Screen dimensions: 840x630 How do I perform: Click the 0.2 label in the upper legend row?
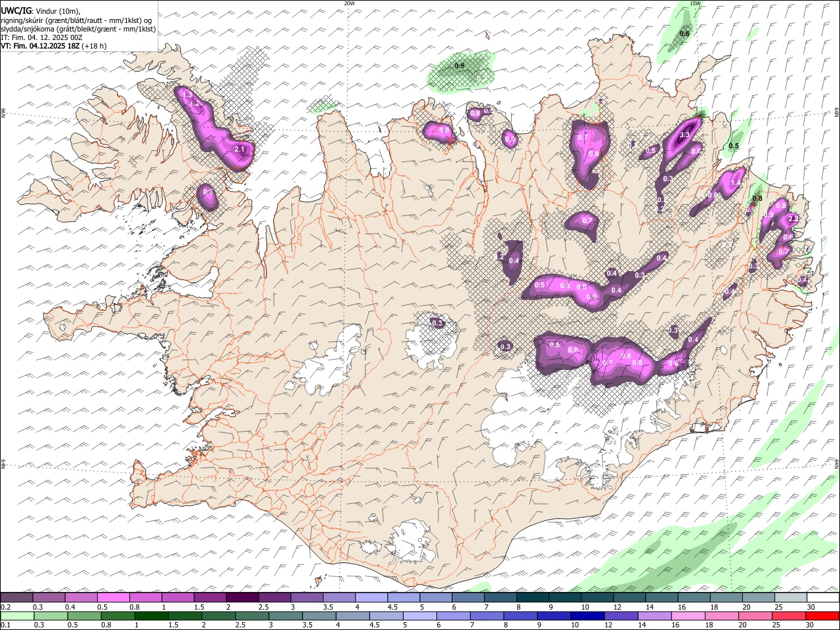5,607
